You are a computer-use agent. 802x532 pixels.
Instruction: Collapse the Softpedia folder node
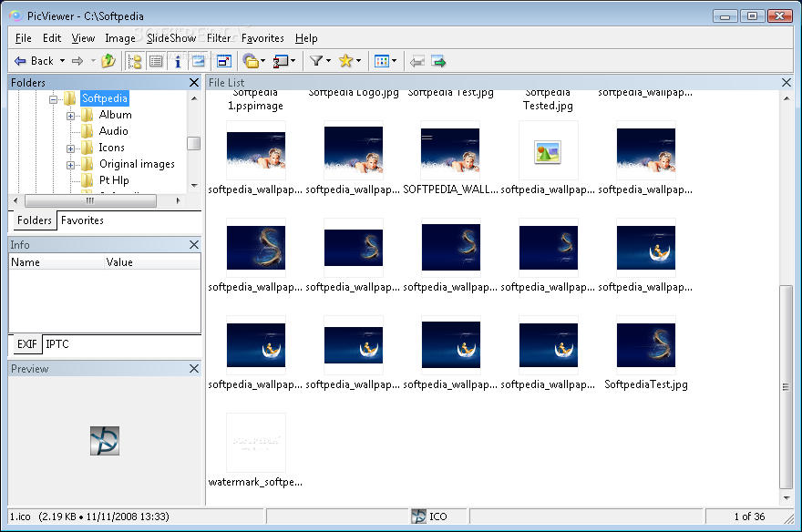[x=53, y=99]
